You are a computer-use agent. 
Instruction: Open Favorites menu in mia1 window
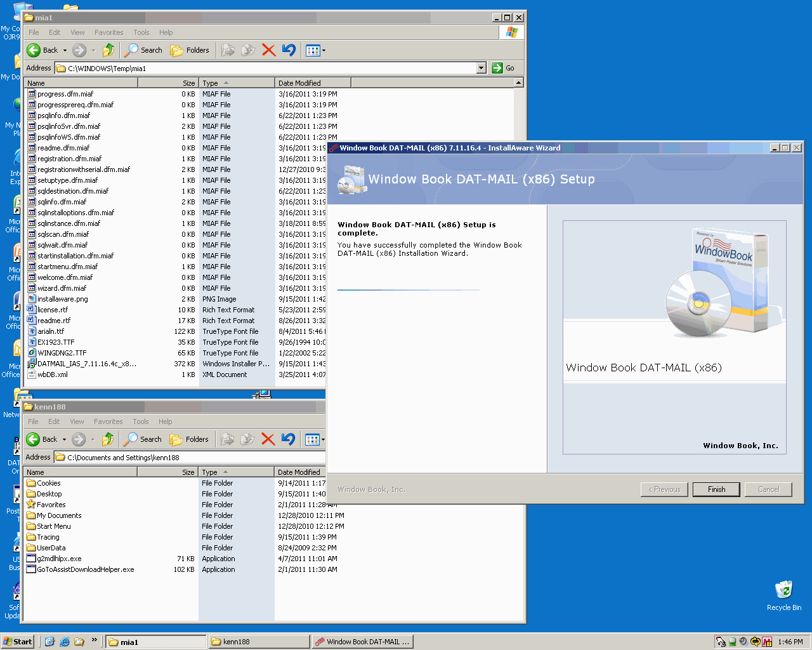tap(109, 32)
